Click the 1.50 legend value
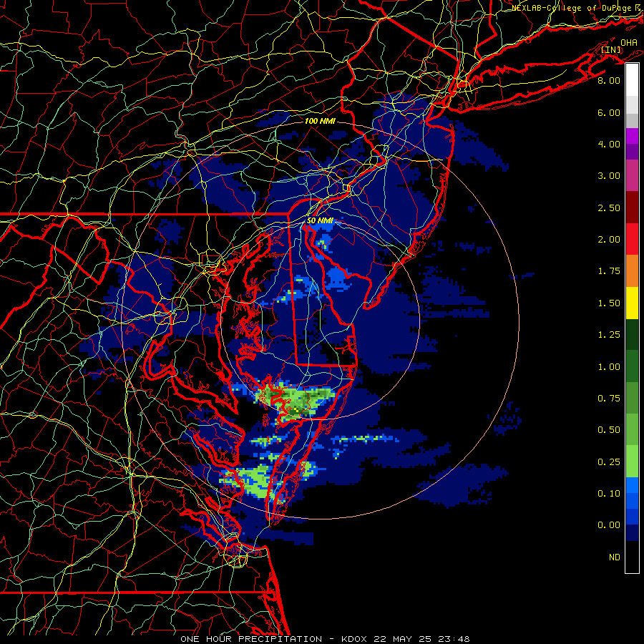 coord(609,303)
